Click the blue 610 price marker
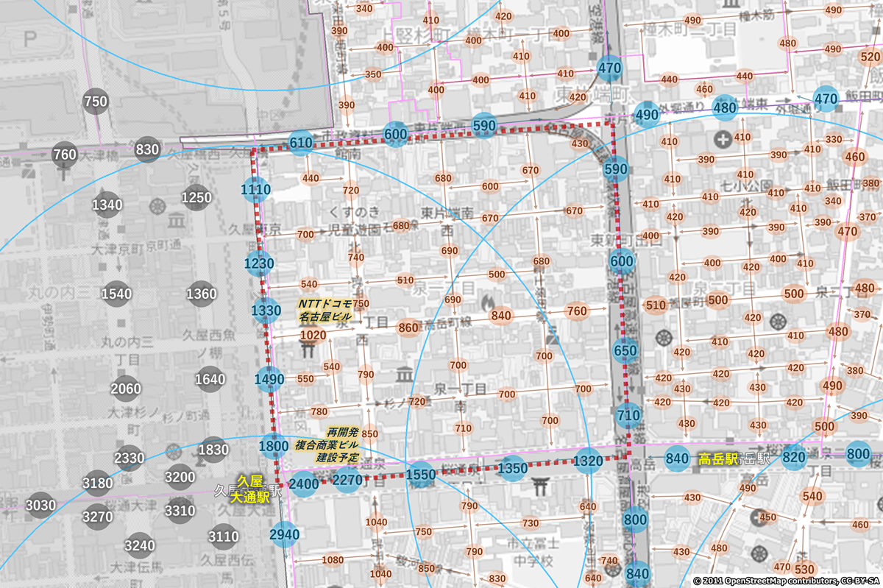This screenshot has width=883, height=588. (302, 144)
